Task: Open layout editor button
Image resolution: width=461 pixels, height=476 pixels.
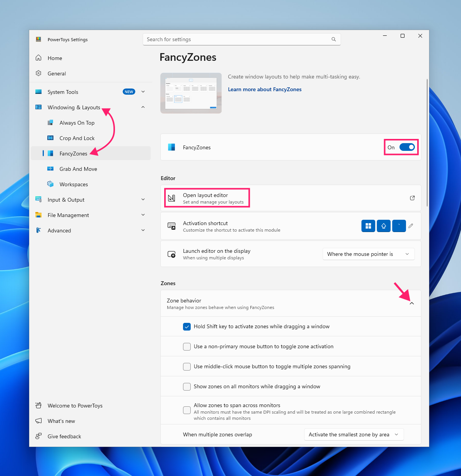Action: (291, 198)
